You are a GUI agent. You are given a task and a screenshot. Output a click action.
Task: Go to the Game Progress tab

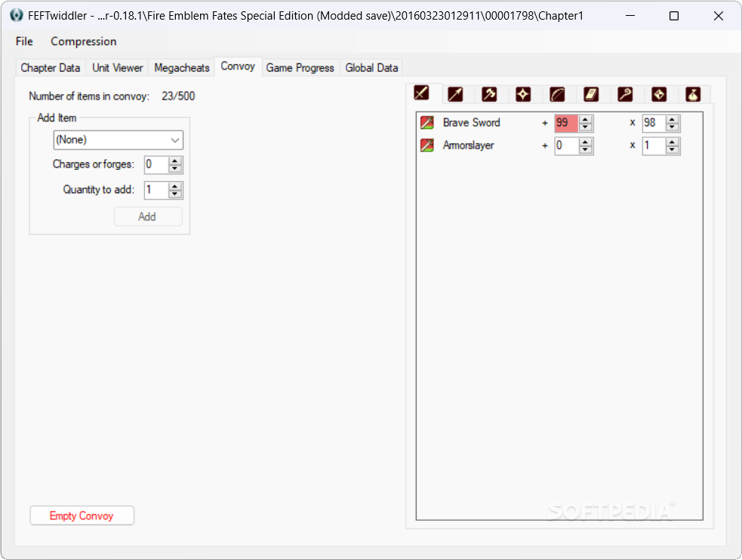300,68
